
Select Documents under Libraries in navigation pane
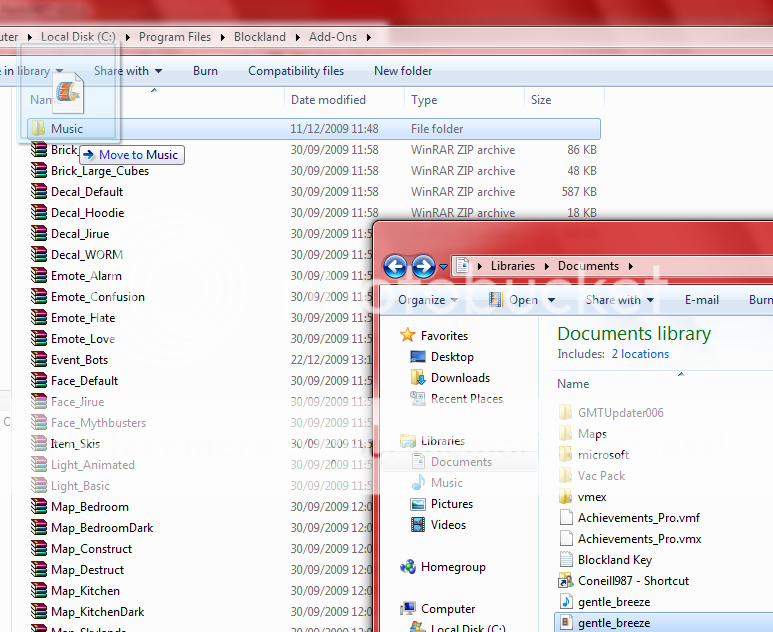click(461, 462)
